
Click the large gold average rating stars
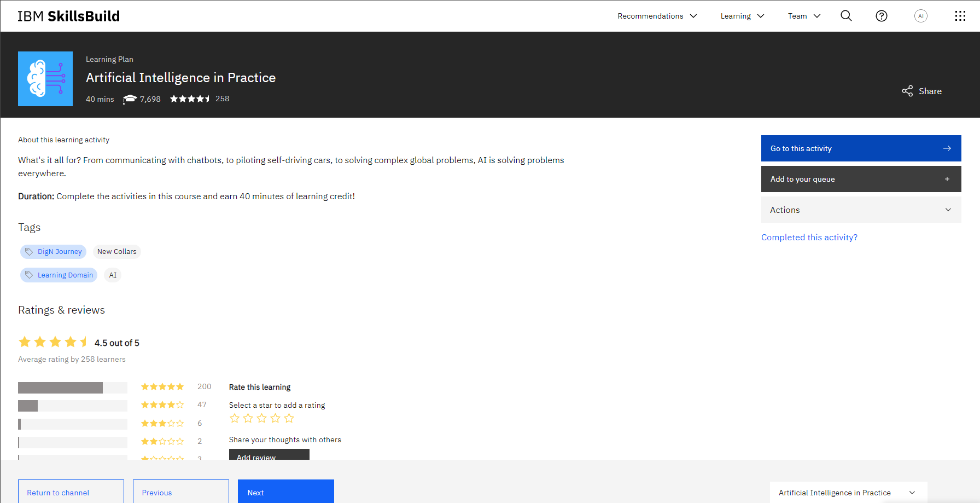click(x=53, y=342)
